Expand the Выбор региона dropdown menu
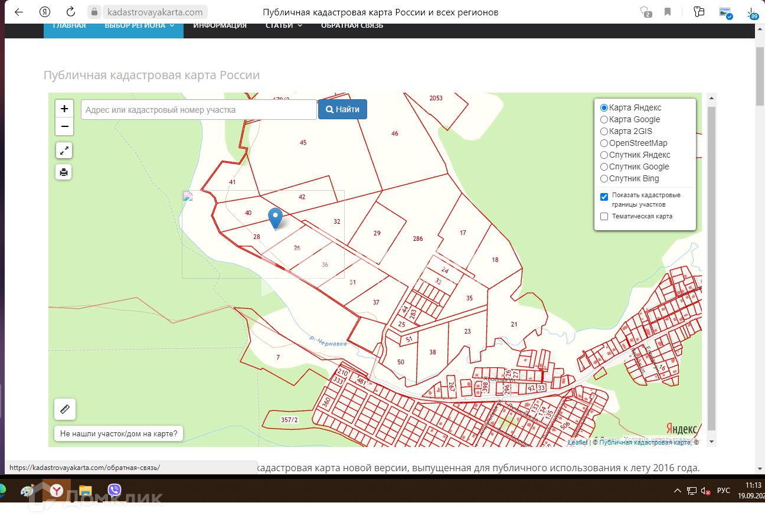The height and width of the screenshot is (532, 765). pos(139,25)
